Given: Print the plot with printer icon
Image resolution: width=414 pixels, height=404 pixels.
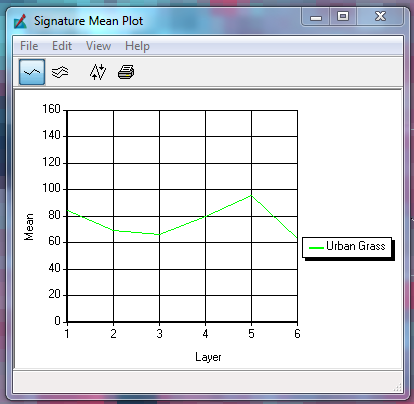Looking at the screenshot, I should click(x=126, y=72).
